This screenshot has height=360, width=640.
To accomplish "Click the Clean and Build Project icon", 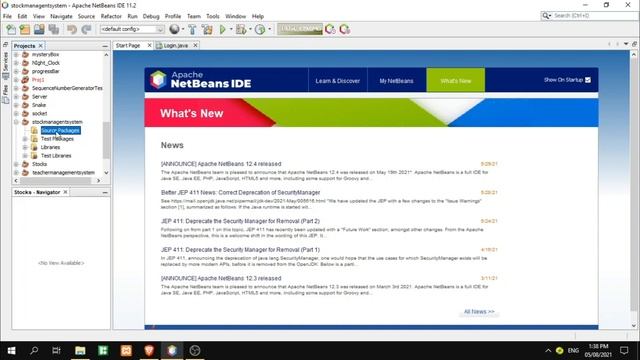I will point(207,29).
